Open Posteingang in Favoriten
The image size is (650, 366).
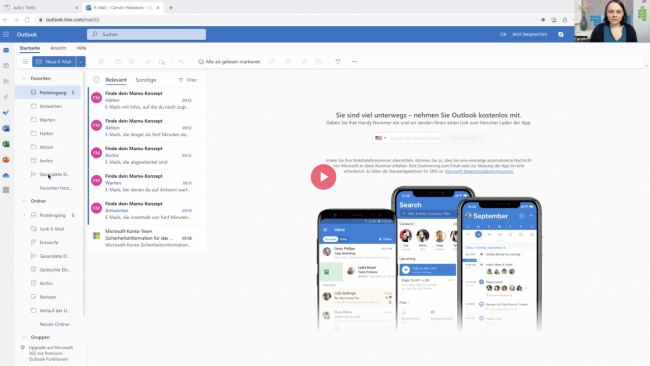tap(48, 93)
